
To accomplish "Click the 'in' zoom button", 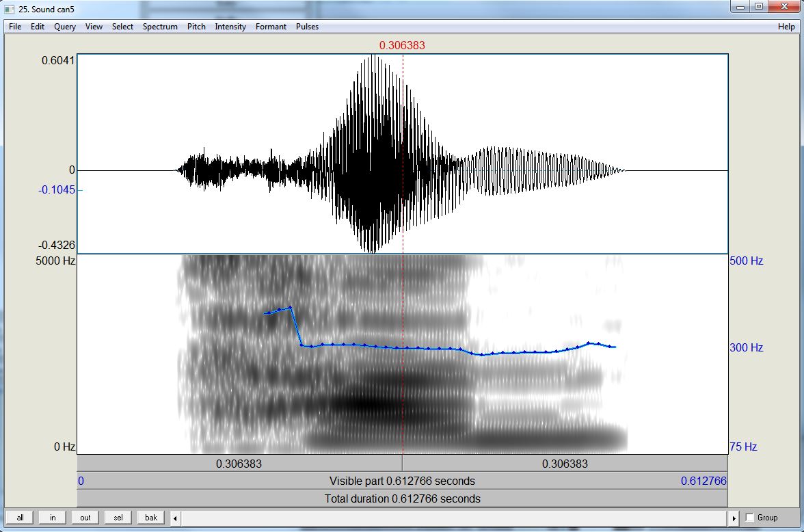I will [52, 518].
